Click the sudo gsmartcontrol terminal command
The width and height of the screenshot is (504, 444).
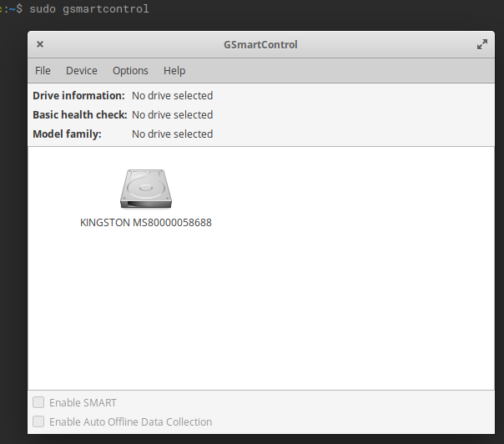(89, 8)
